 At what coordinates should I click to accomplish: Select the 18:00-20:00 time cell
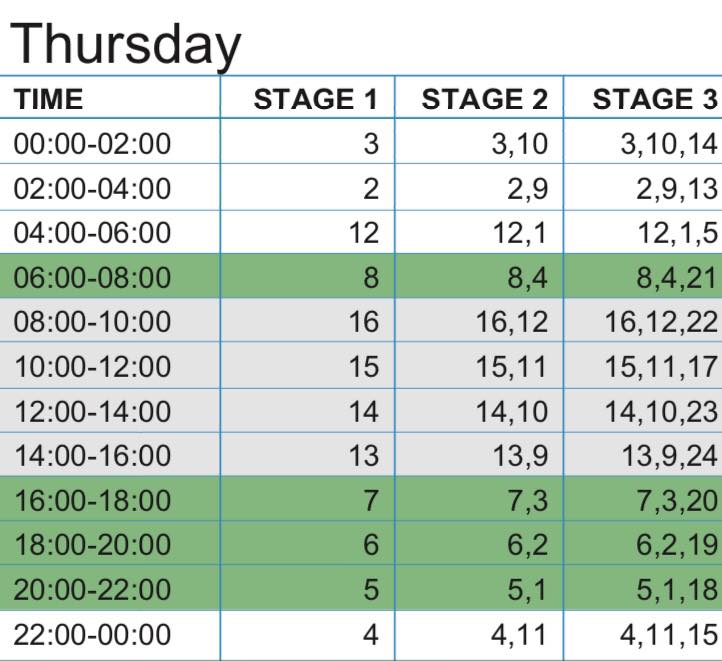[x=110, y=543]
